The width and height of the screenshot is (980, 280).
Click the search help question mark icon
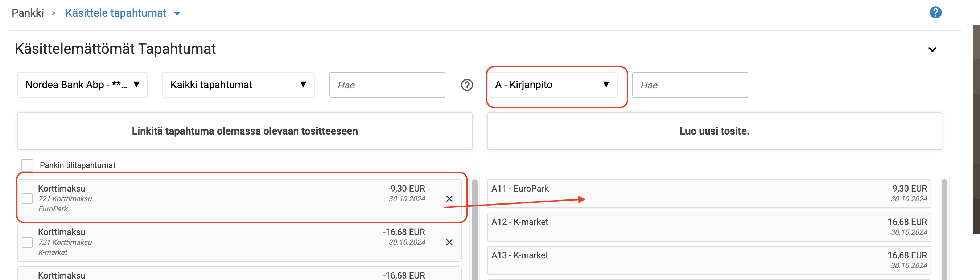coord(467,85)
